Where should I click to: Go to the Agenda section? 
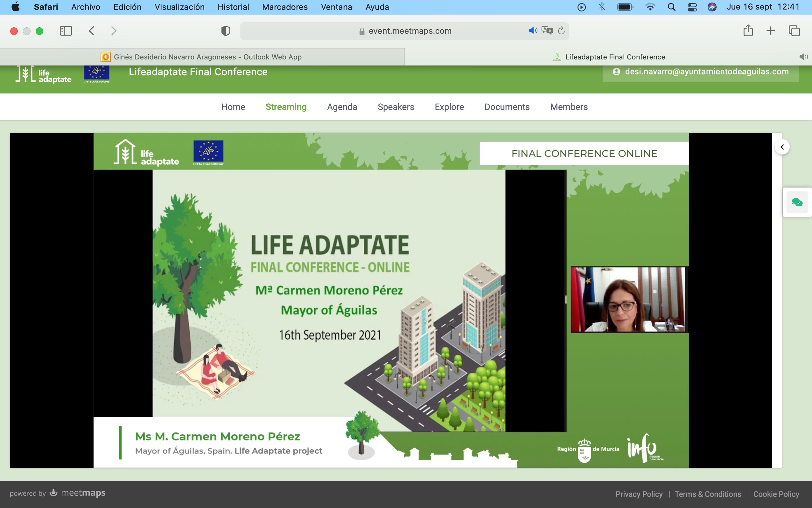click(x=342, y=107)
